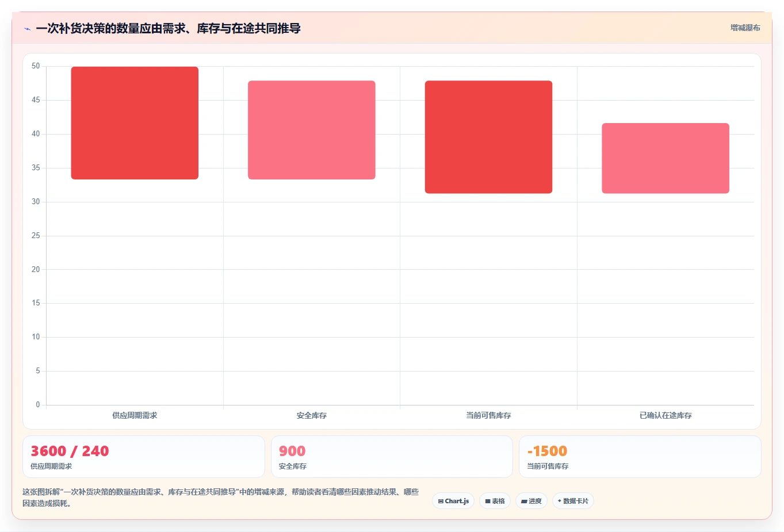This screenshot has height=532, width=784.
Task: Click the y-axis value 15
Action: click(x=36, y=303)
